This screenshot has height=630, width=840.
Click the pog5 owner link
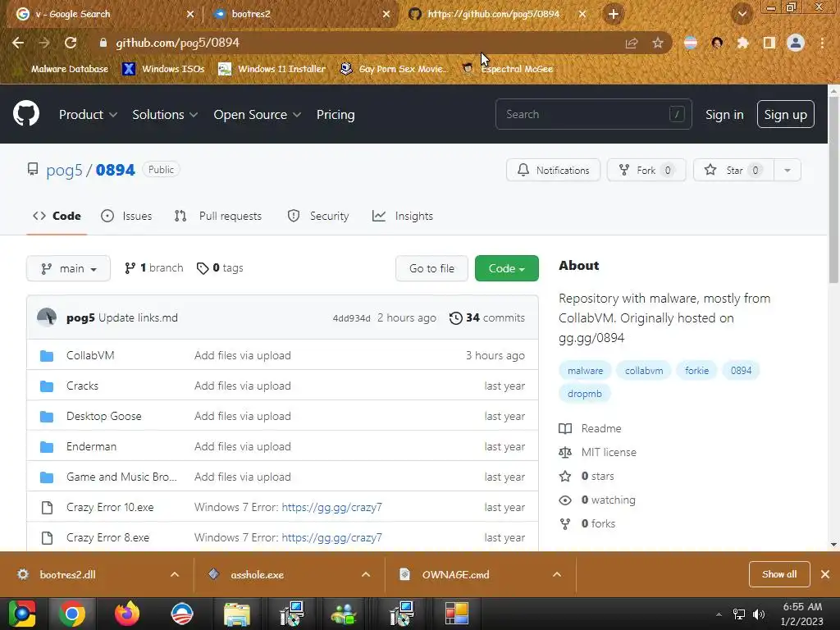[x=64, y=170]
